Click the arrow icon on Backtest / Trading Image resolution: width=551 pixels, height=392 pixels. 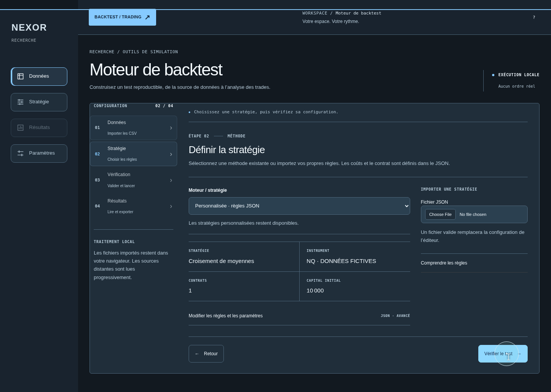click(147, 17)
